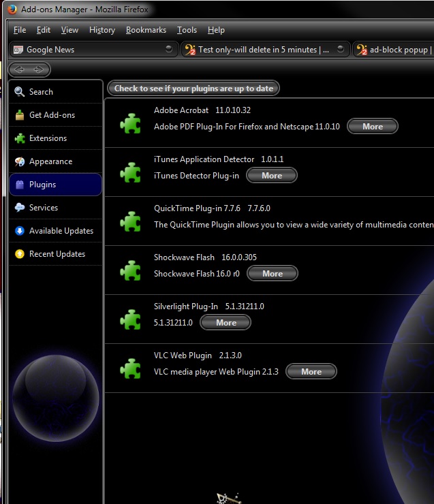Select the Recent Updates category label
434x504 pixels.
(x=57, y=254)
